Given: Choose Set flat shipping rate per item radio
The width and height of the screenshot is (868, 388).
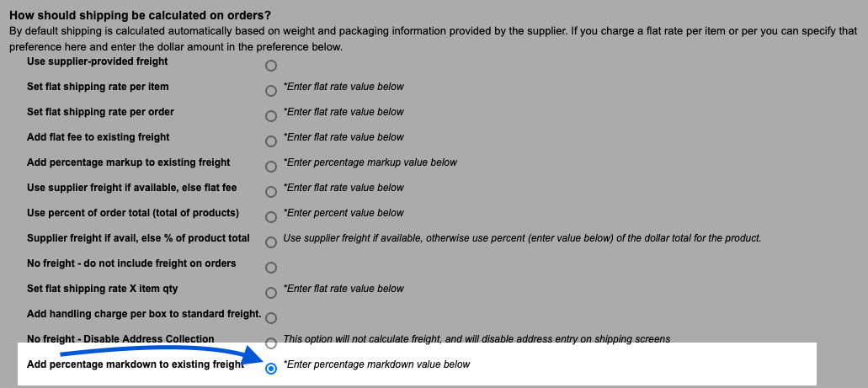Looking at the screenshot, I should point(271,91).
